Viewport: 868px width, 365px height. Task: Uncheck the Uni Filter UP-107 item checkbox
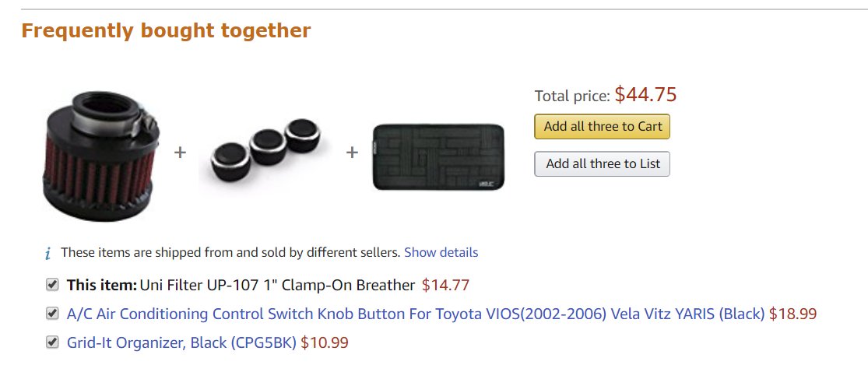(x=52, y=285)
